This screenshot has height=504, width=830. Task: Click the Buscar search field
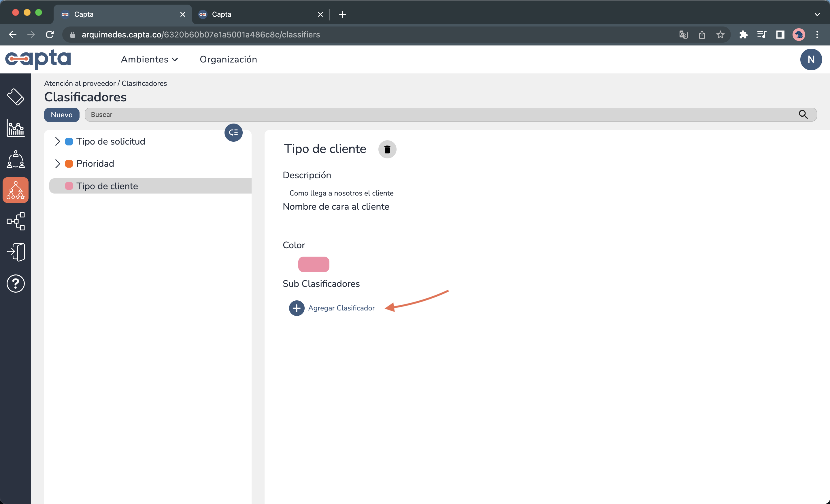438,115
